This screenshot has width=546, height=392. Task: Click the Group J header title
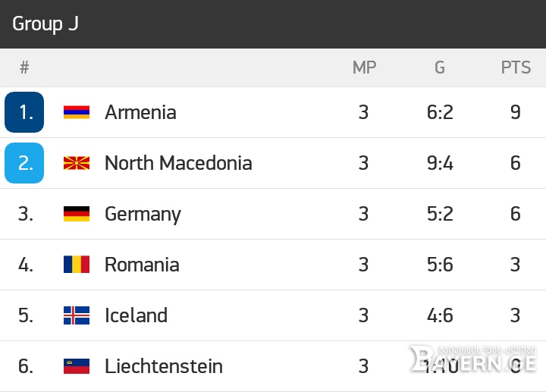pyautogui.click(x=45, y=24)
